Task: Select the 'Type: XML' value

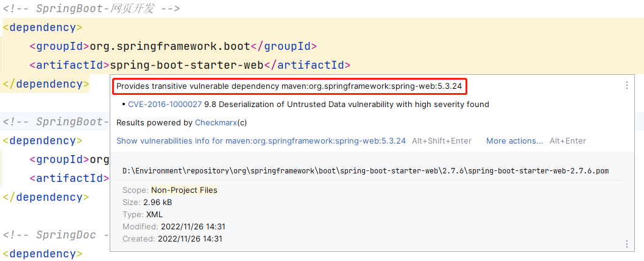Action: (x=154, y=215)
